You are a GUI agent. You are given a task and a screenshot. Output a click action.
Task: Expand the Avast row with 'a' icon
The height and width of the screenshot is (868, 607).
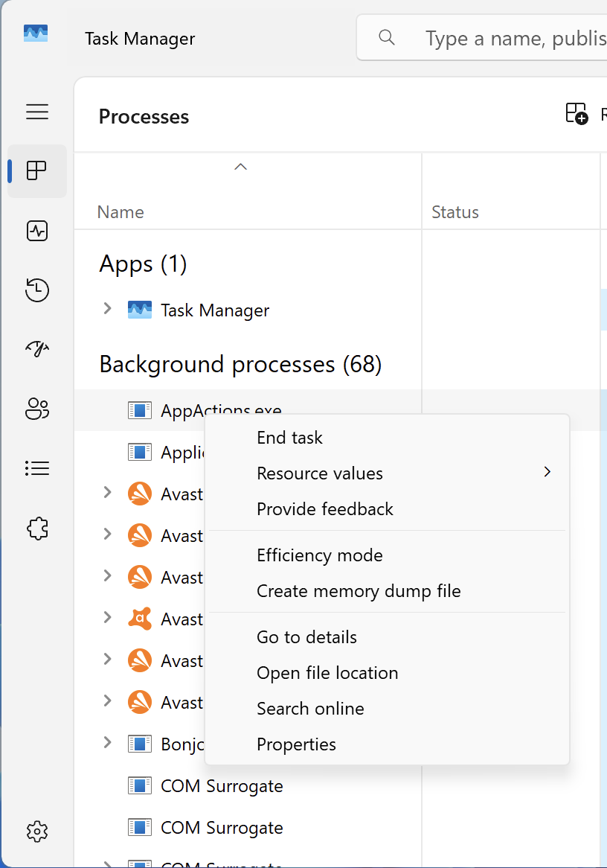tap(107, 617)
